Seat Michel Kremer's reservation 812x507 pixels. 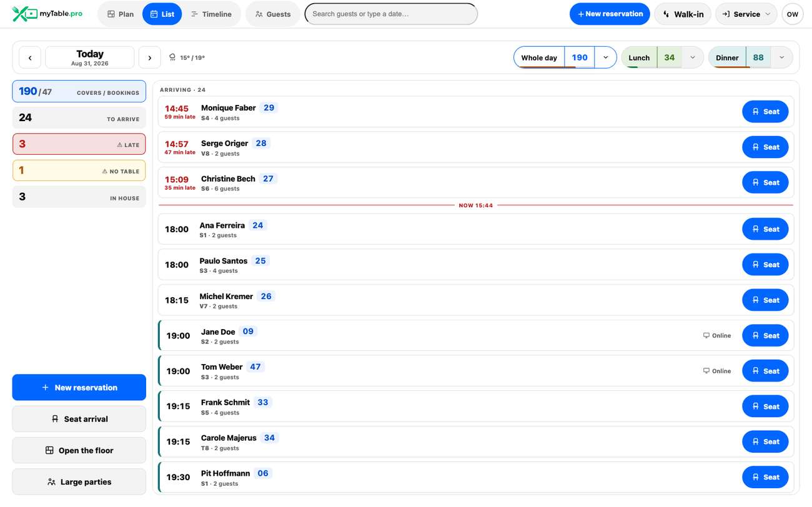[x=765, y=300]
